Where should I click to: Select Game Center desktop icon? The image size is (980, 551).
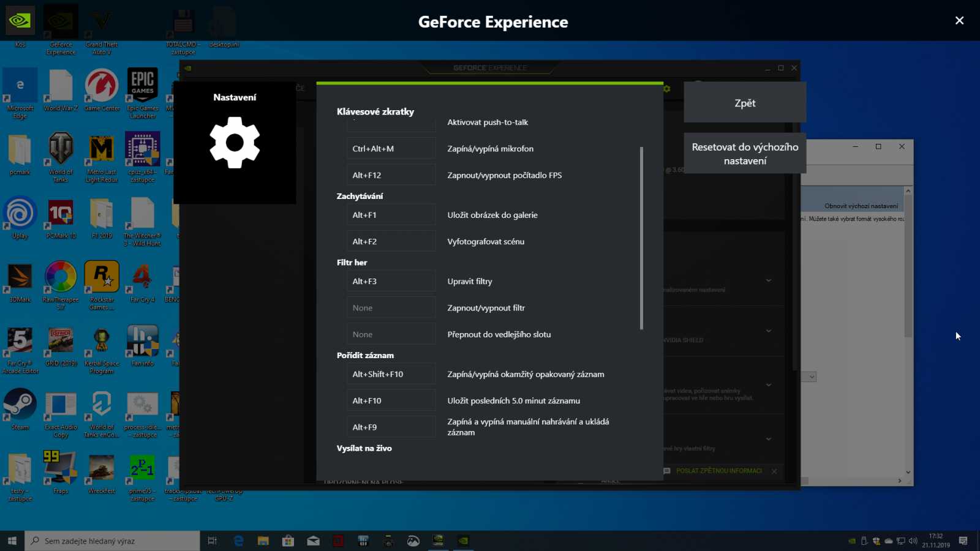(102, 91)
